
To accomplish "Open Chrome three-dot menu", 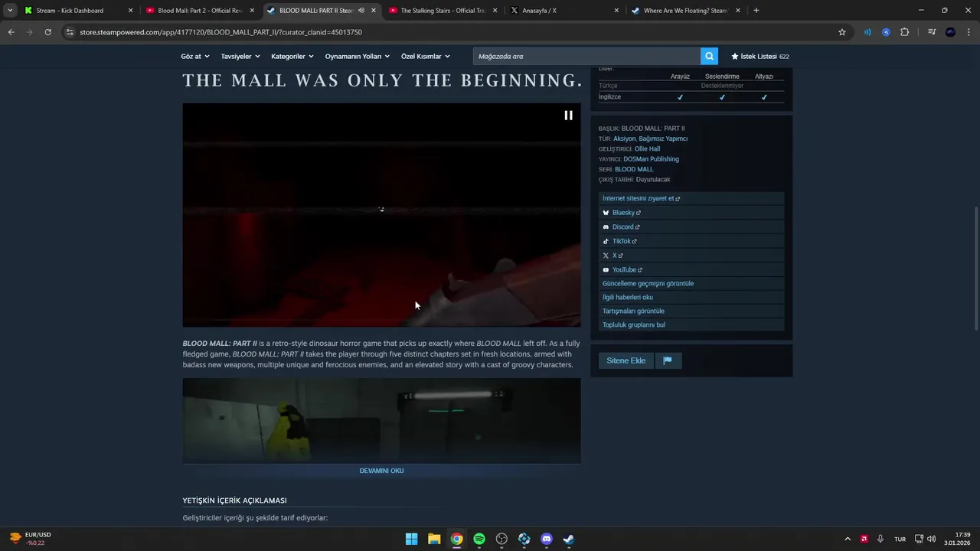I will 969,32.
